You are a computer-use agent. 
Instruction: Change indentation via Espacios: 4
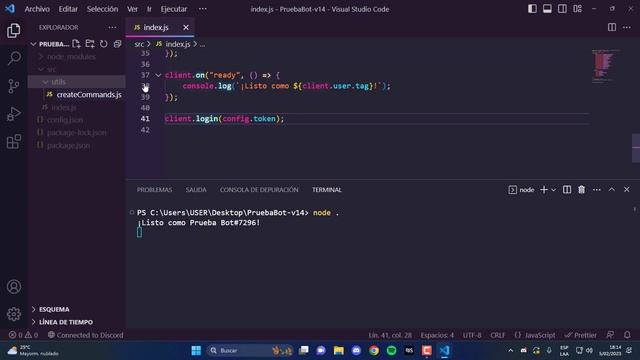click(x=437, y=335)
